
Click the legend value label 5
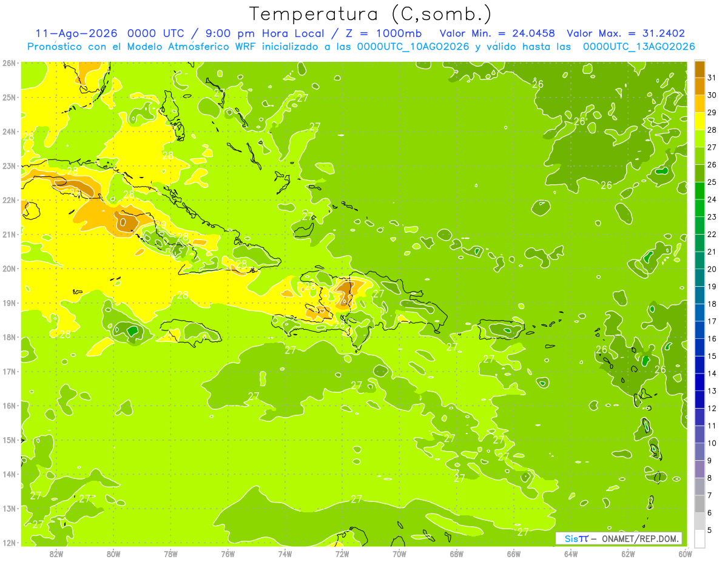tap(710, 530)
